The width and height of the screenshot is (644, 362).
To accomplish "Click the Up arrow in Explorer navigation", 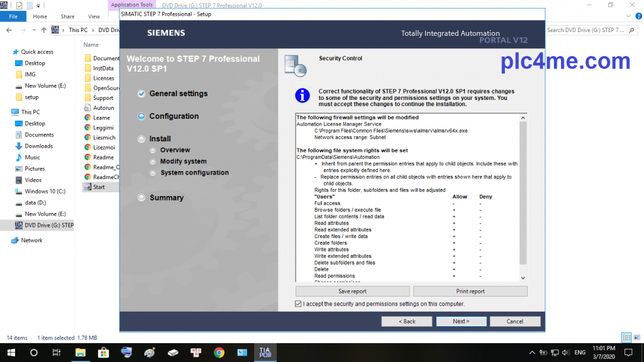I will pos(43,30).
